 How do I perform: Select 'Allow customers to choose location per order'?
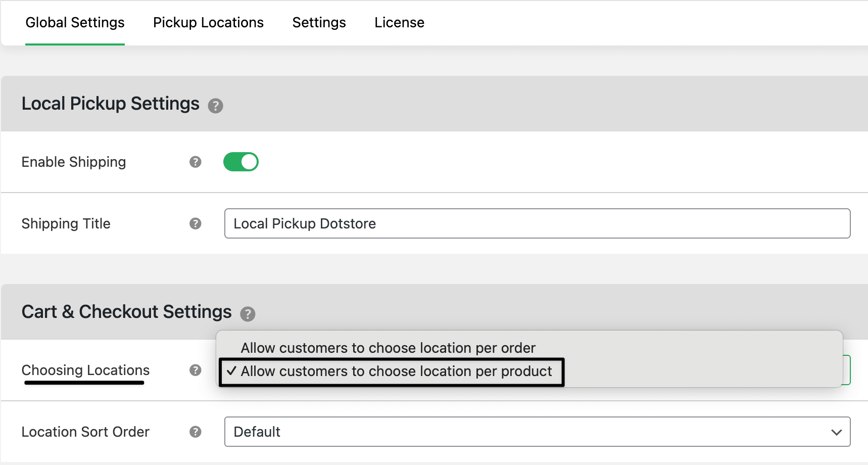point(388,348)
